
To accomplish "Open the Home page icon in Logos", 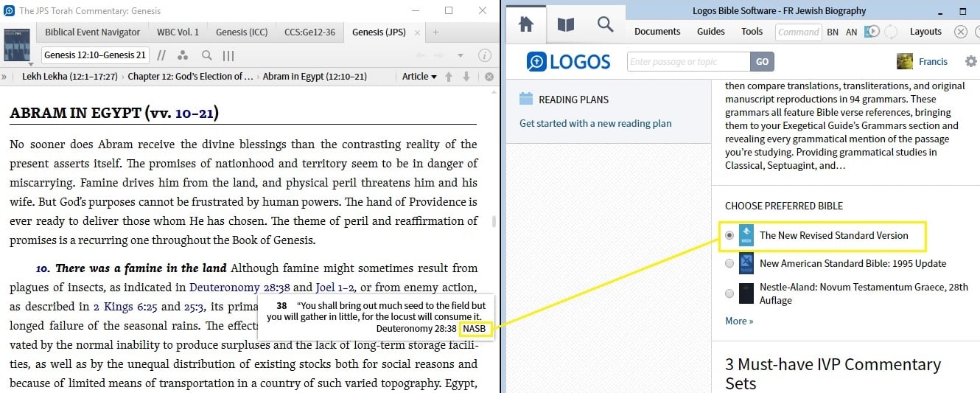I will (x=526, y=25).
